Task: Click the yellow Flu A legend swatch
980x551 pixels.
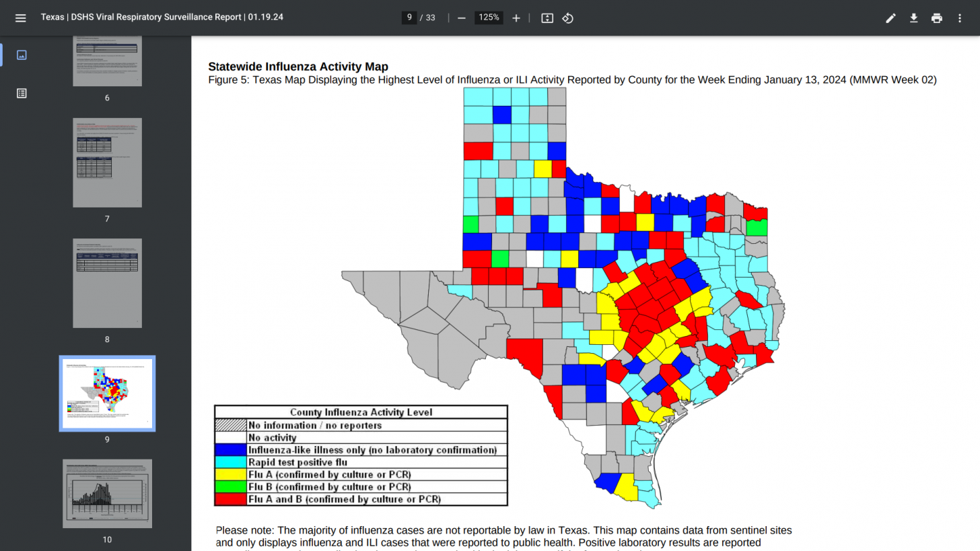Action: [x=230, y=474]
